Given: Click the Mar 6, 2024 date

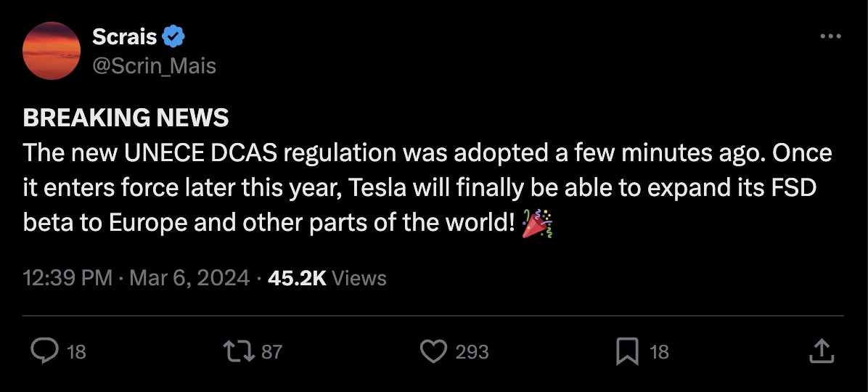Looking at the screenshot, I should [x=189, y=277].
